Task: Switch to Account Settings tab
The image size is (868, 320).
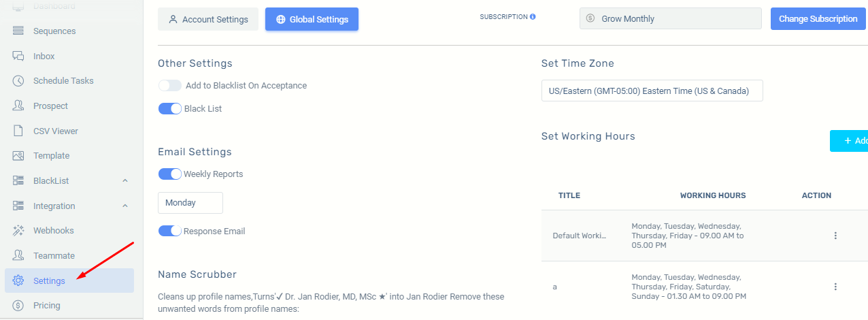Action: [208, 20]
